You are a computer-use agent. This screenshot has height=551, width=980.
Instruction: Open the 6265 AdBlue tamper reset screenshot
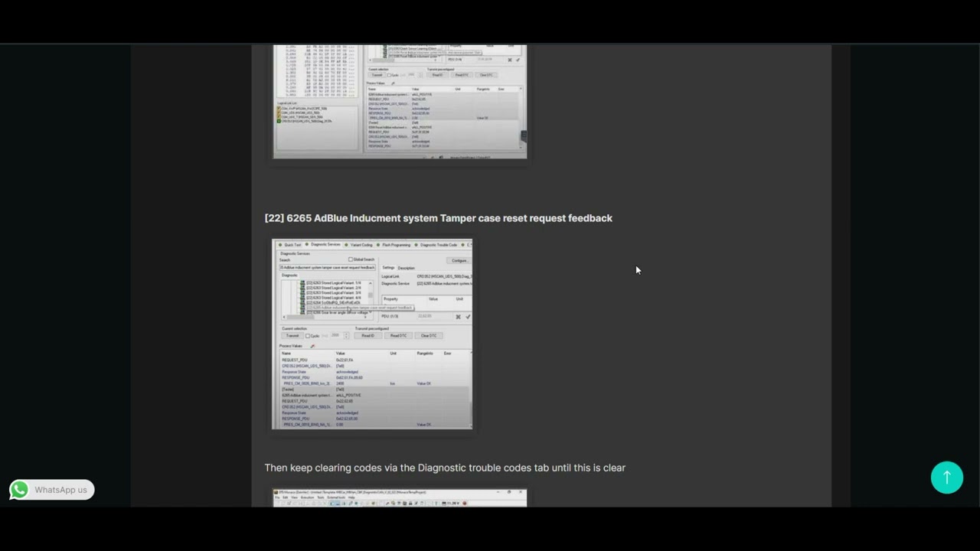(x=372, y=334)
